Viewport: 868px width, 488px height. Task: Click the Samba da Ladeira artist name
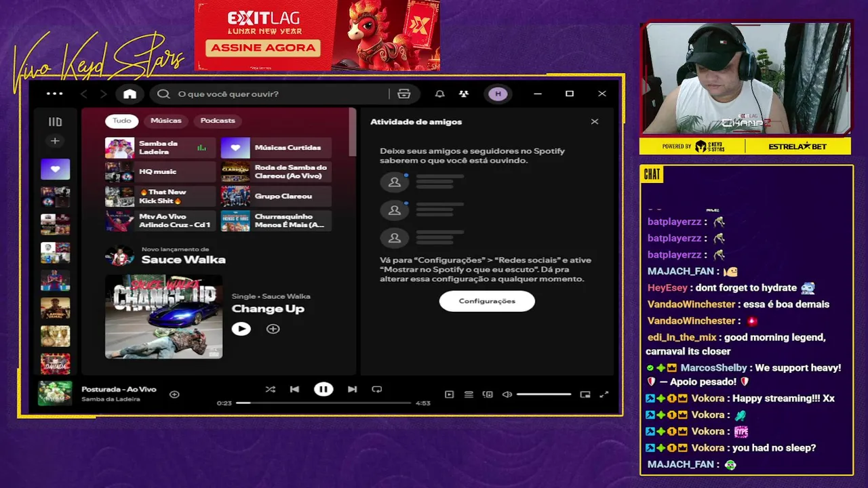111,399
